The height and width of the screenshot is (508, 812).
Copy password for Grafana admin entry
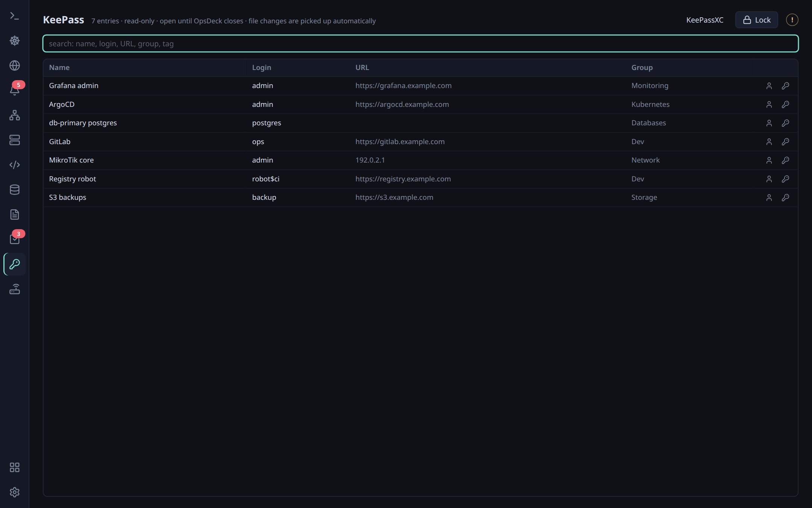click(x=785, y=86)
